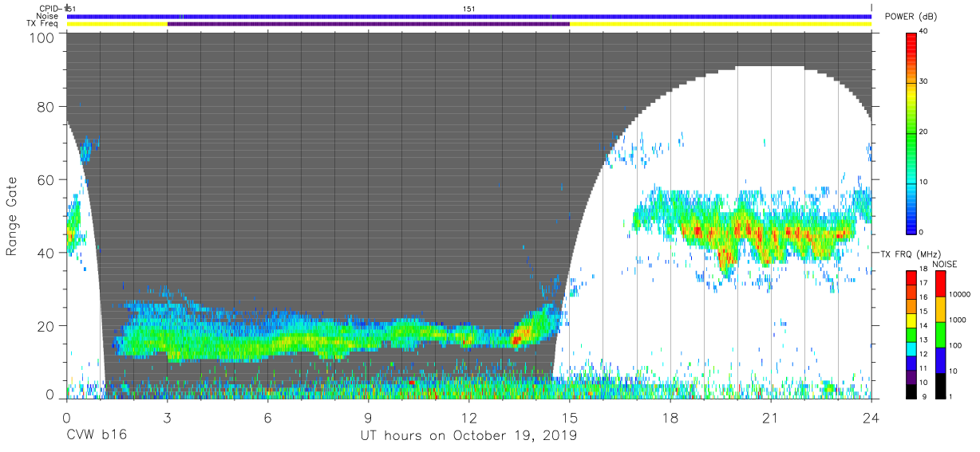Select the orange 1000-10000 NOISE legend swatch

pyautogui.click(x=940, y=309)
